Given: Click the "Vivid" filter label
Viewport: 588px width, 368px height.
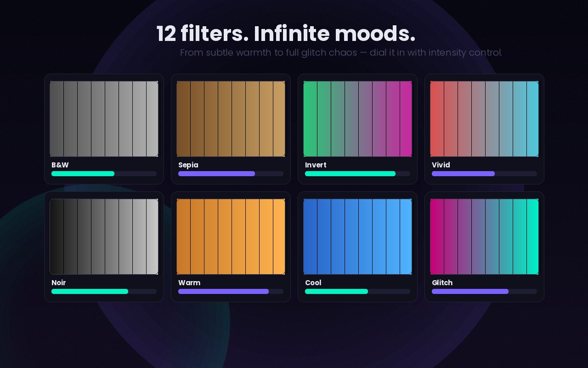Looking at the screenshot, I should pos(441,165).
